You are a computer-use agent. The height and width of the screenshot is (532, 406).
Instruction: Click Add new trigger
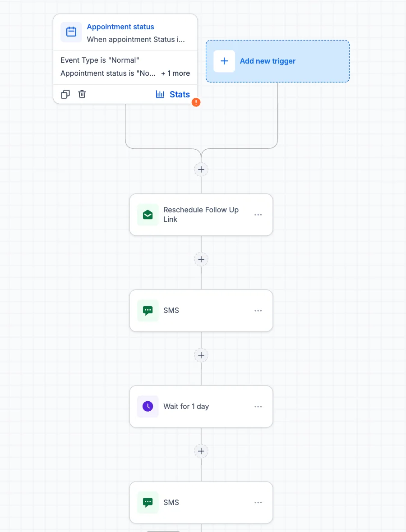pos(278,61)
